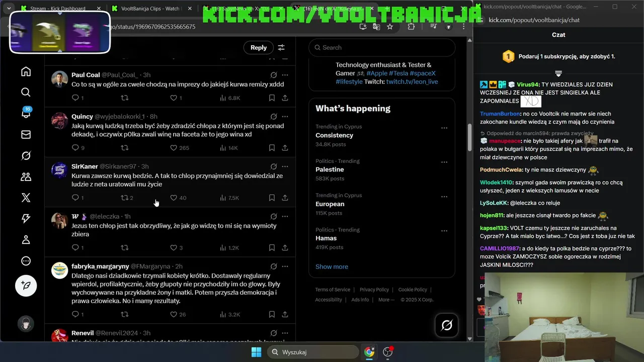Open Terms of Service footer link
This screenshot has width=644, height=362.
click(333, 290)
